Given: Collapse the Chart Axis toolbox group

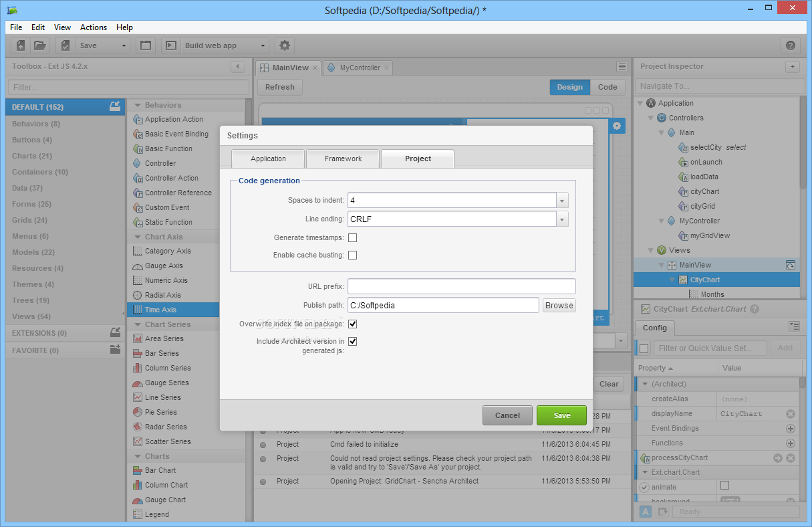Looking at the screenshot, I should click(138, 237).
